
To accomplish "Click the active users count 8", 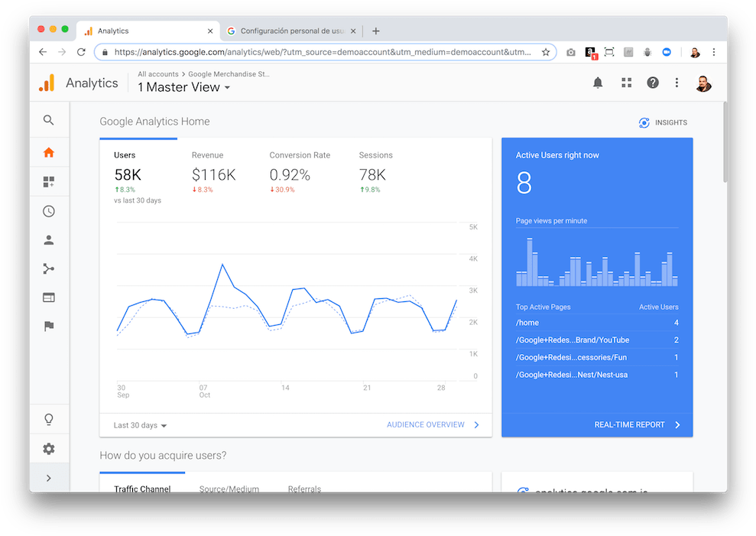I will coord(524,183).
